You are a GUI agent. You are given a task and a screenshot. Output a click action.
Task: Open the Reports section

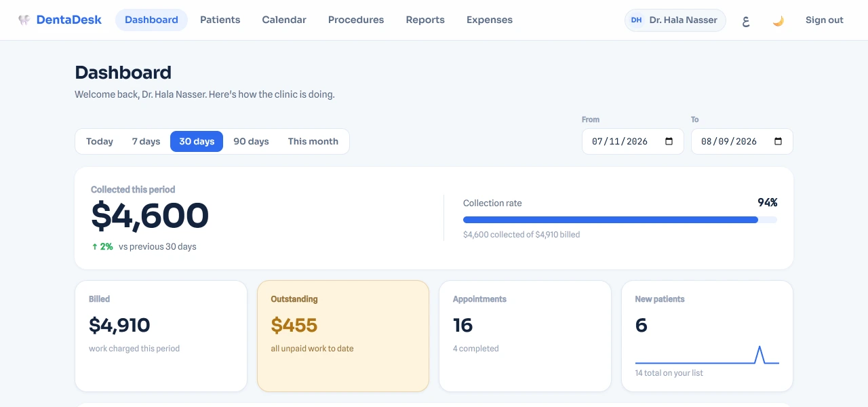425,20
